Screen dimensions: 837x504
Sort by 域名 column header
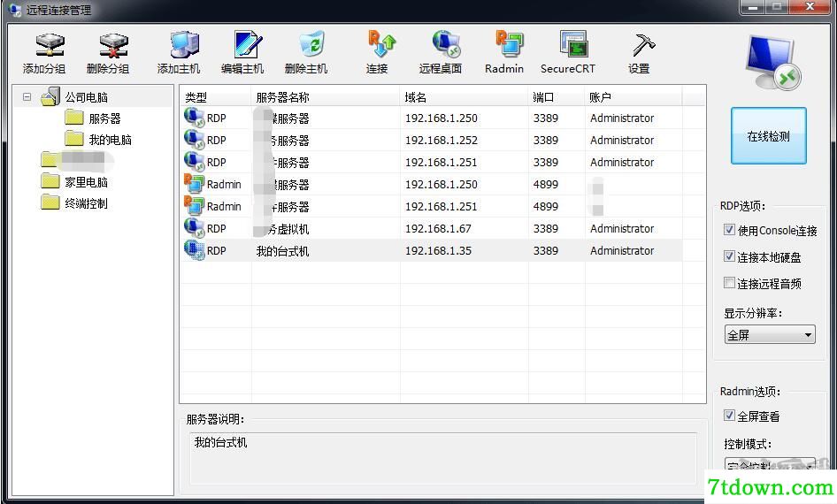(464, 96)
